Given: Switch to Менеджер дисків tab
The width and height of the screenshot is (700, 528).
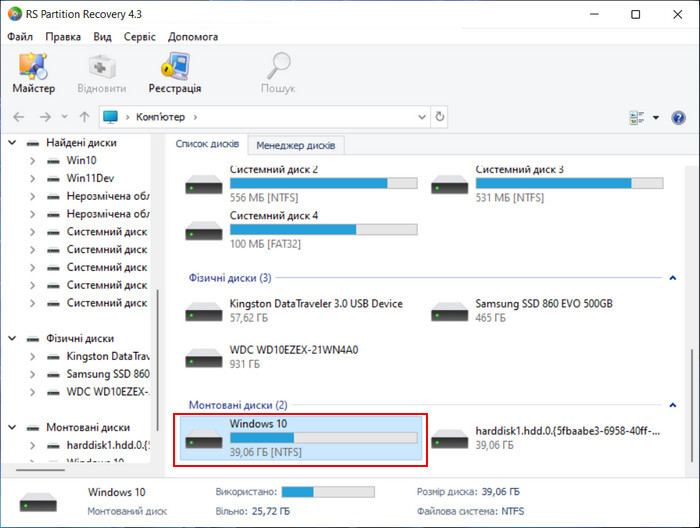Looking at the screenshot, I should [x=296, y=146].
